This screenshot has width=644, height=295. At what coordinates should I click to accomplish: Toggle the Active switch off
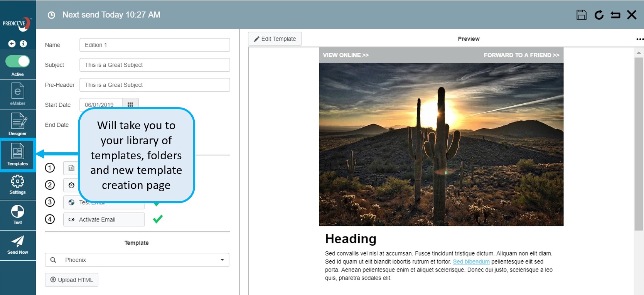18,61
